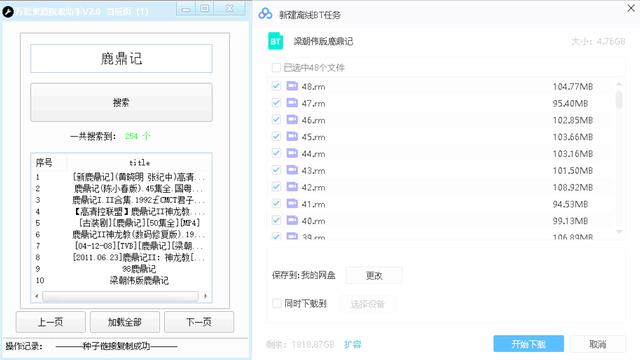Click the file list vertical scrollbar thumb
640x360 pixels.
click(619, 100)
